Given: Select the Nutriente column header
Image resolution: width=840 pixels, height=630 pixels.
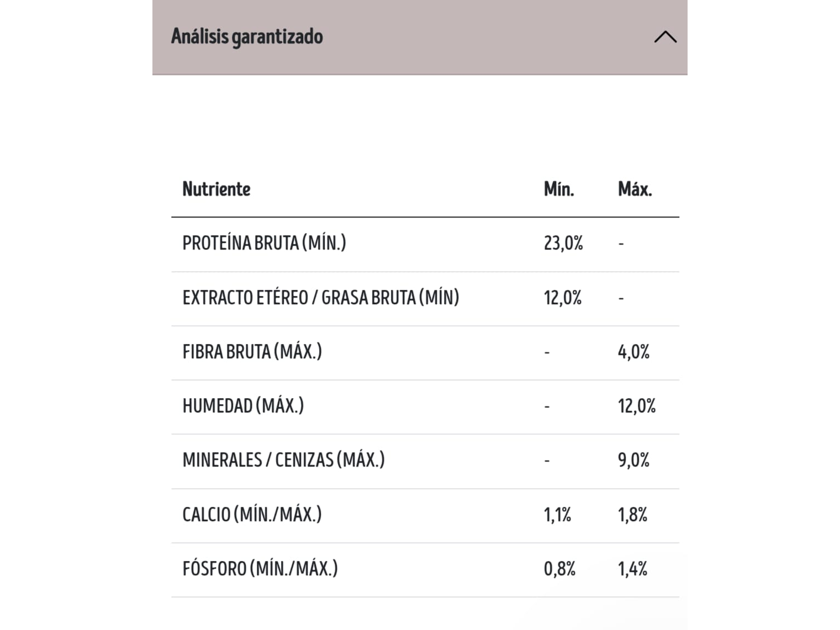Looking at the screenshot, I should coord(216,189).
